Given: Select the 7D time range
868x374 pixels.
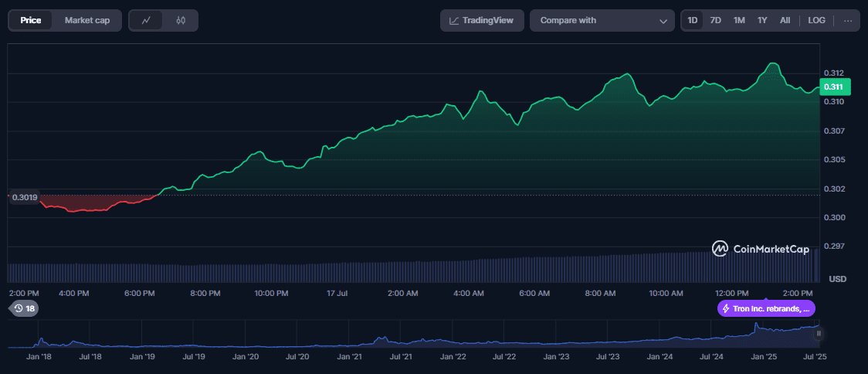Looking at the screenshot, I should point(715,21).
